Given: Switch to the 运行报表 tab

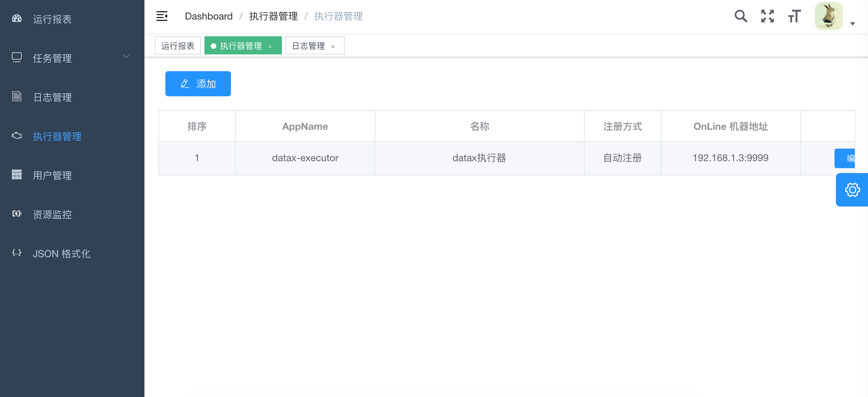Looking at the screenshot, I should (178, 46).
